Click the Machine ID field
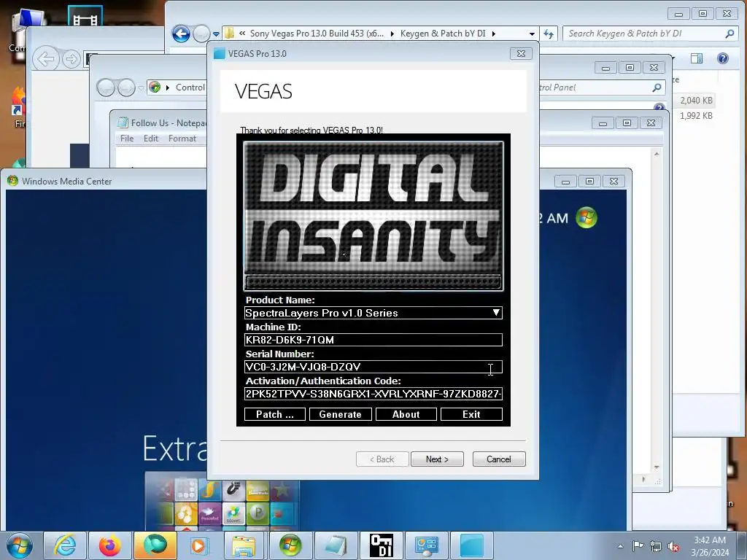747x560 pixels. 373,340
